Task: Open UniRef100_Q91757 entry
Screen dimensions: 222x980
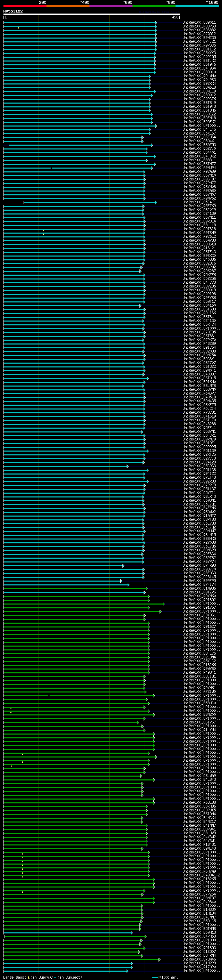Action: coord(199,608)
